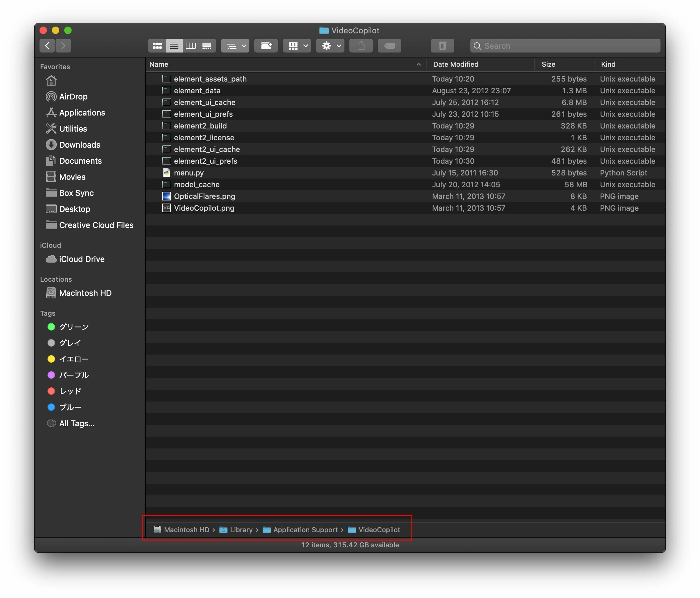The height and width of the screenshot is (598, 700).
Task: Switch to column view mode
Action: click(190, 46)
